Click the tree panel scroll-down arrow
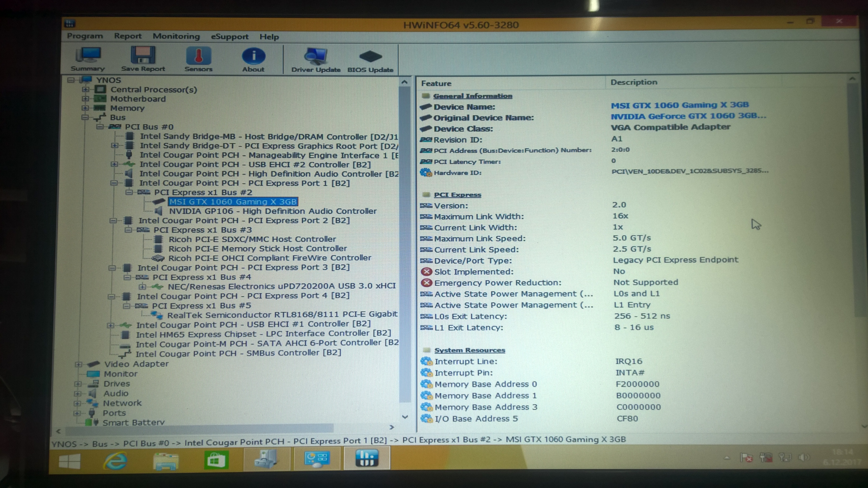The height and width of the screenshot is (488, 868). [405, 417]
